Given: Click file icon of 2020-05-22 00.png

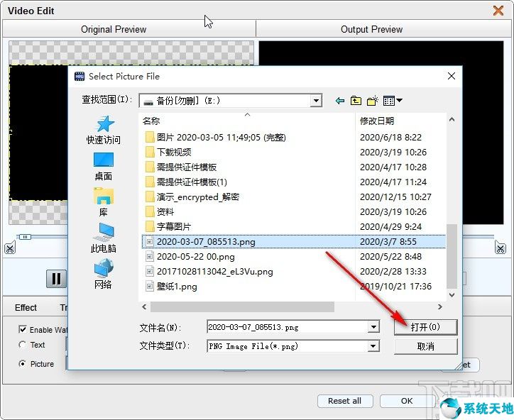Looking at the screenshot, I should click(x=150, y=257).
